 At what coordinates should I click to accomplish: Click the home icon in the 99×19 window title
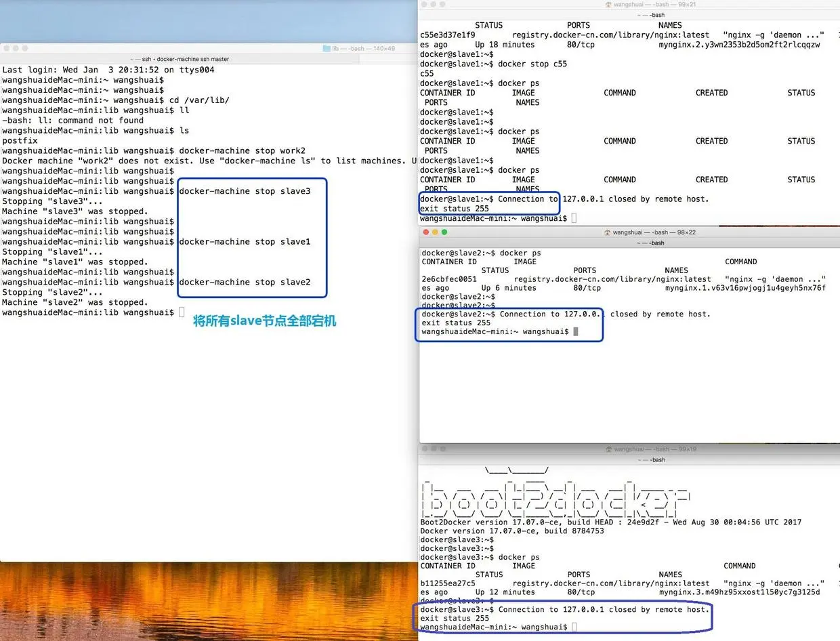tap(608, 449)
